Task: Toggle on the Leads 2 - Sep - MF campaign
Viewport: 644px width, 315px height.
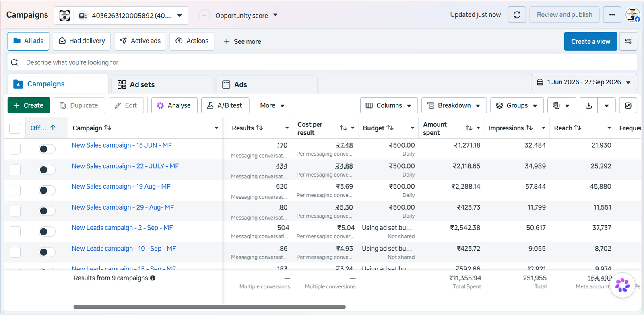Action: point(47,231)
